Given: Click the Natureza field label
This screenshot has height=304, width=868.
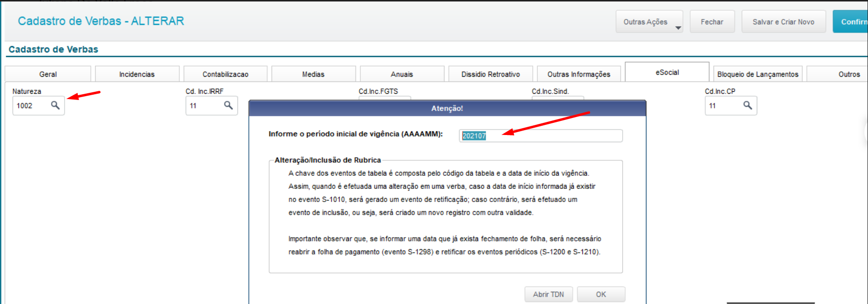Looking at the screenshot, I should 27,91.
